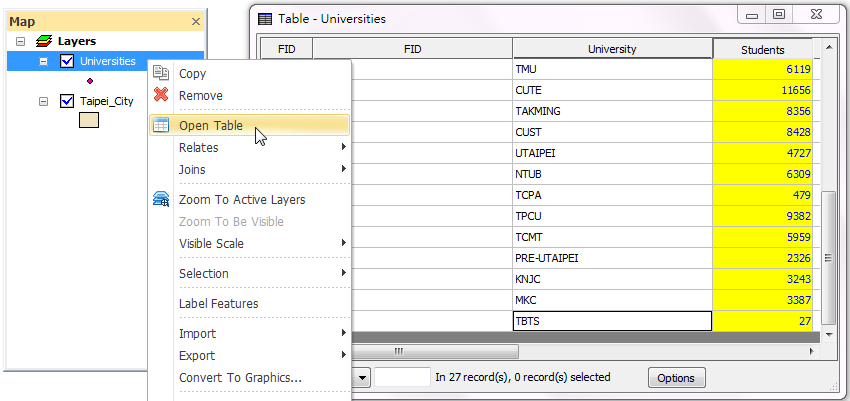Collapse the Universities layer node
Image resolution: width=850 pixels, height=401 pixels.
coord(43,61)
